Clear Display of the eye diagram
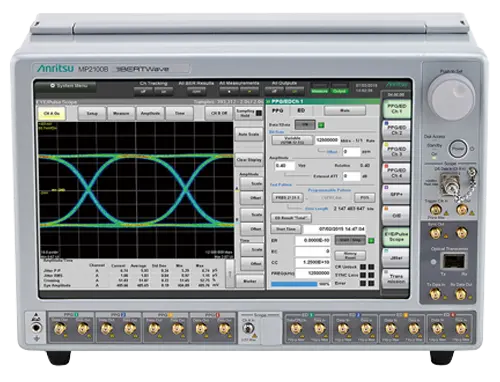The height and width of the screenshot is (382, 500). [249, 160]
